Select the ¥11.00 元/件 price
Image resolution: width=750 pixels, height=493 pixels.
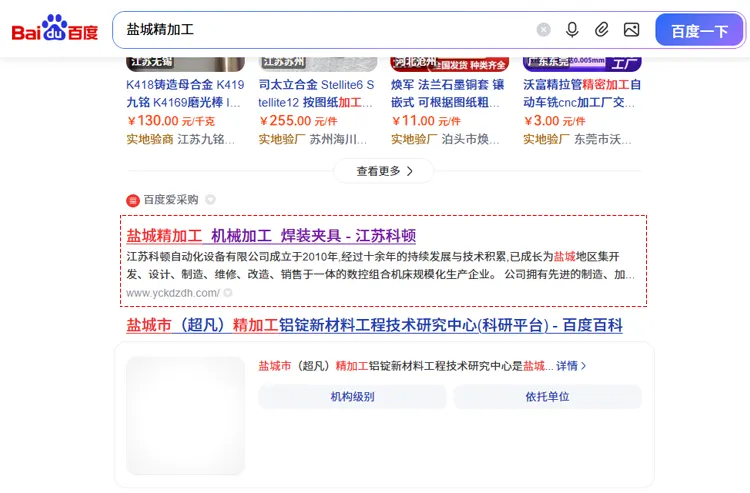click(x=426, y=121)
